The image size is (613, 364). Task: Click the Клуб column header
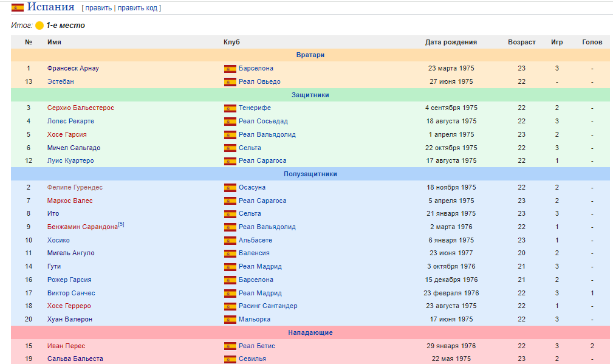[x=231, y=42]
